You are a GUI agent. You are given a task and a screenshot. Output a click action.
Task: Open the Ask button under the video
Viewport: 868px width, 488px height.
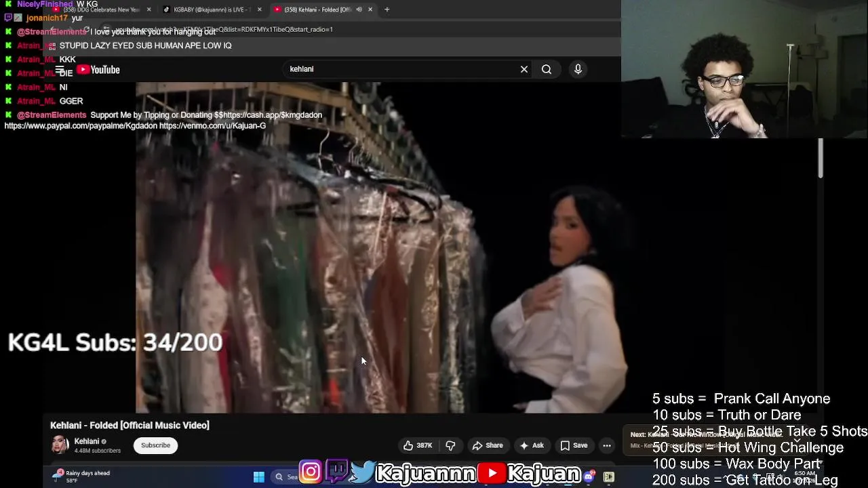[532, 445]
